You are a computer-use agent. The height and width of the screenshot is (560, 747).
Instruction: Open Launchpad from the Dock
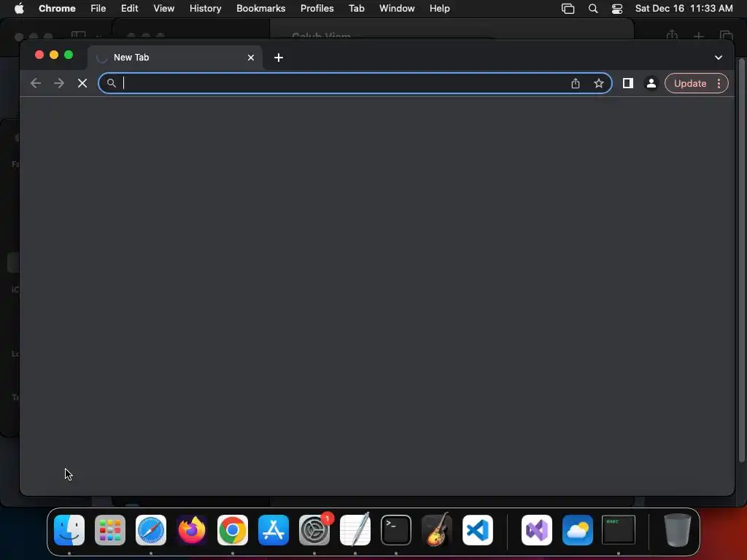pyautogui.click(x=110, y=530)
